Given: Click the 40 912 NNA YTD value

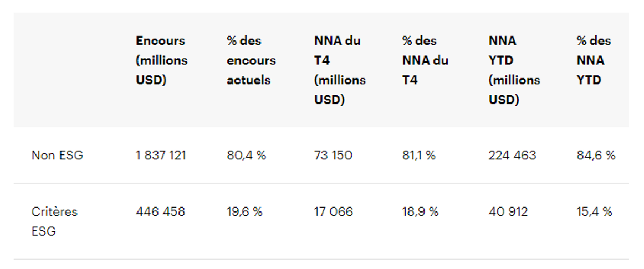Looking at the screenshot, I should 508,212.
